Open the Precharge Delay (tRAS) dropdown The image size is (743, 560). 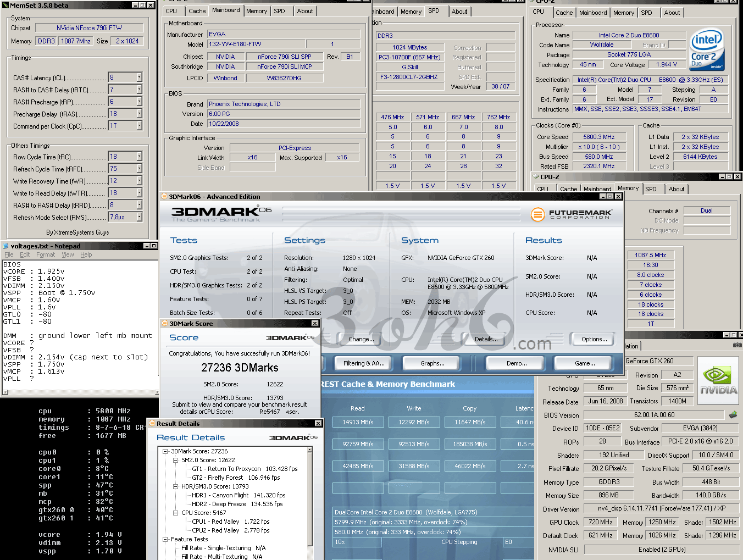[x=139, y=114]
